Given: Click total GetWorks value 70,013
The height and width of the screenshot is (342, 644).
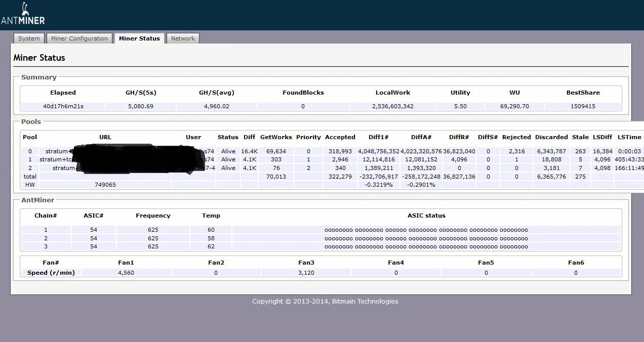Looking at the screenshot, I should (x=276, y=177).
